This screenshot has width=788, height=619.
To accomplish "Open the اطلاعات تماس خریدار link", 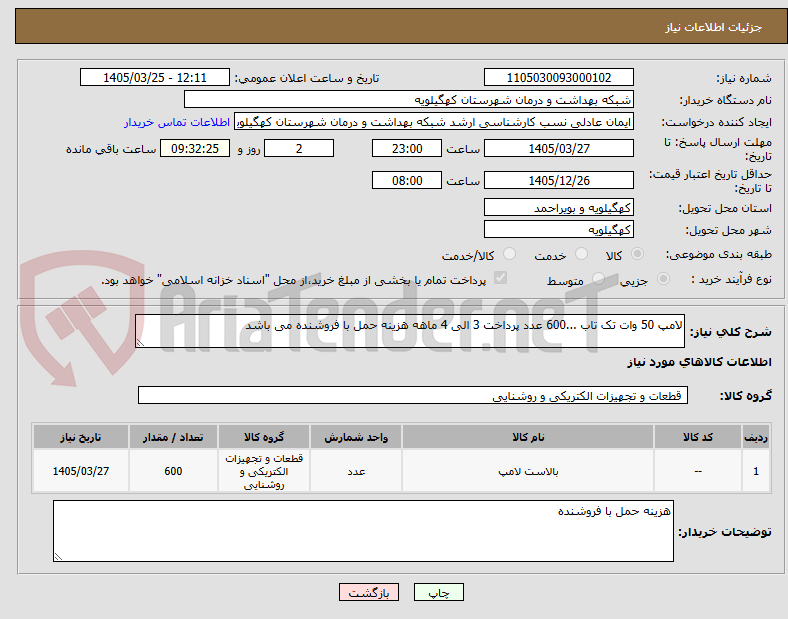I will click(177, 123).
